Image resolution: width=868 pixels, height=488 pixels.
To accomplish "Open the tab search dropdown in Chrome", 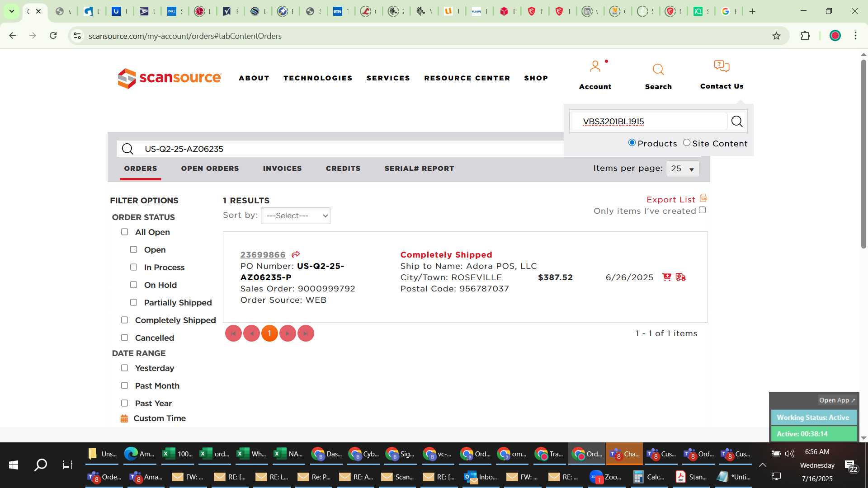I will [x=12, y=11].
